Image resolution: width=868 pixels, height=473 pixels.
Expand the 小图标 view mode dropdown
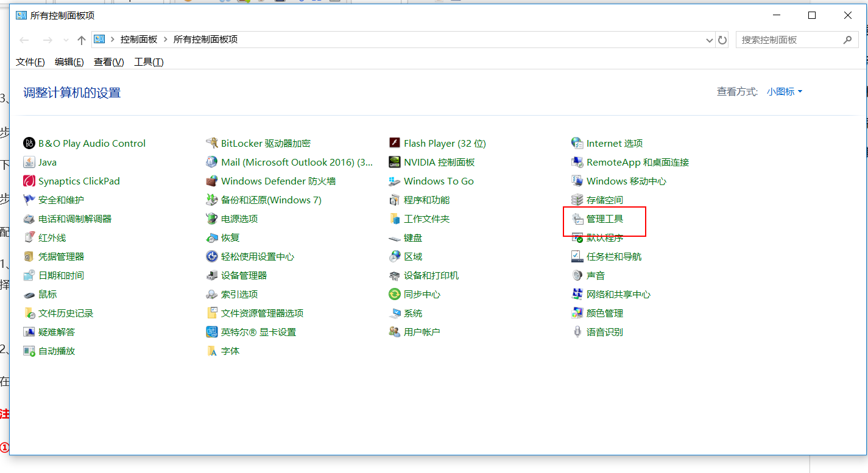[785, 92]
